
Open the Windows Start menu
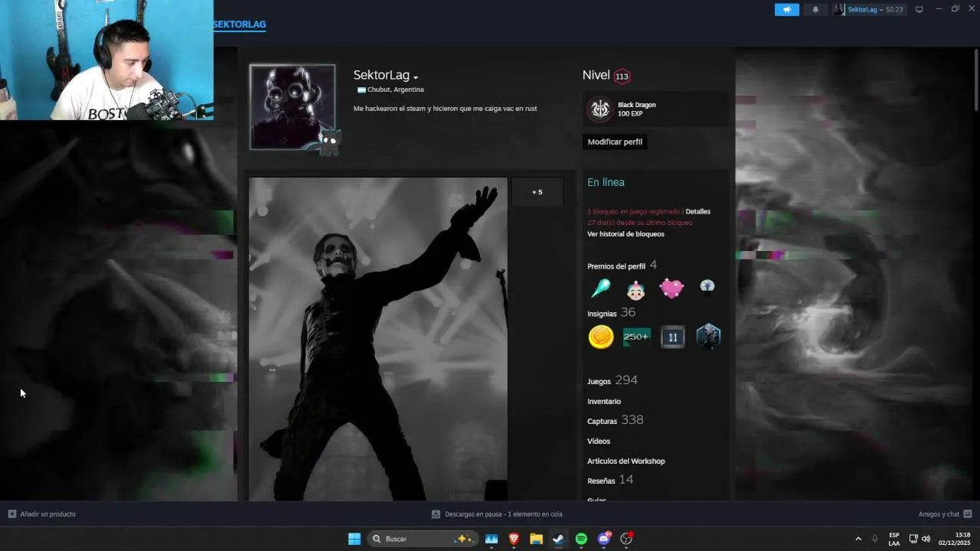pyautogui.click(x=354, y=539)
